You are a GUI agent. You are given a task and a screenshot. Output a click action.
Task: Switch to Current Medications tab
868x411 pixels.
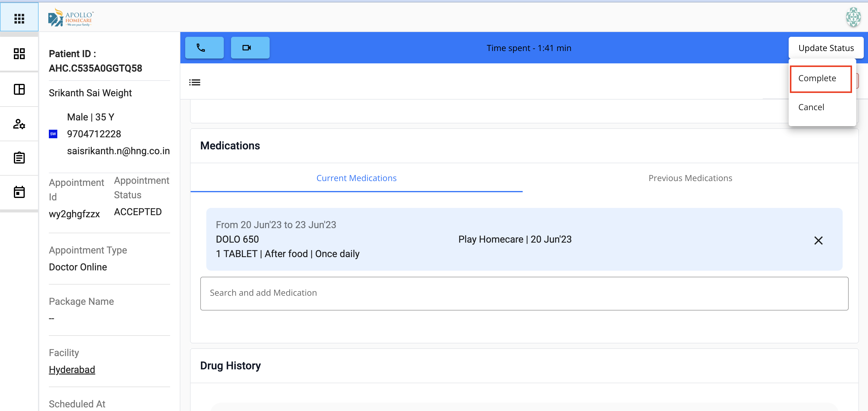(356, 178)
